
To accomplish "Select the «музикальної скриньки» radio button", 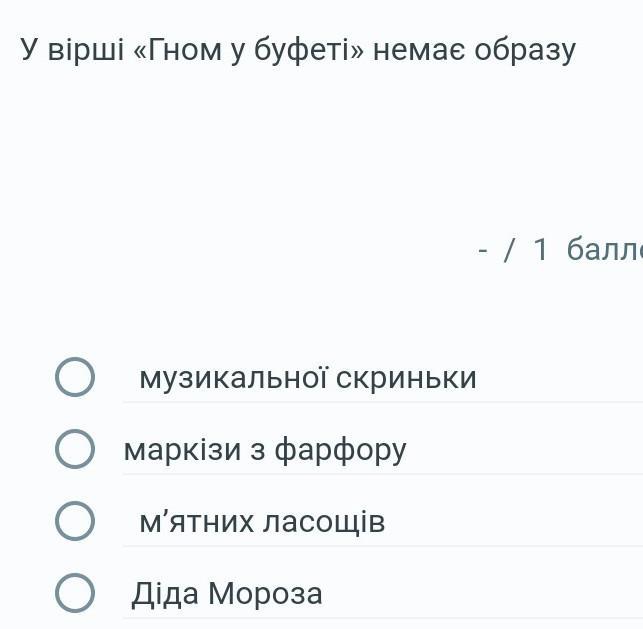I will tap(75, 378).
